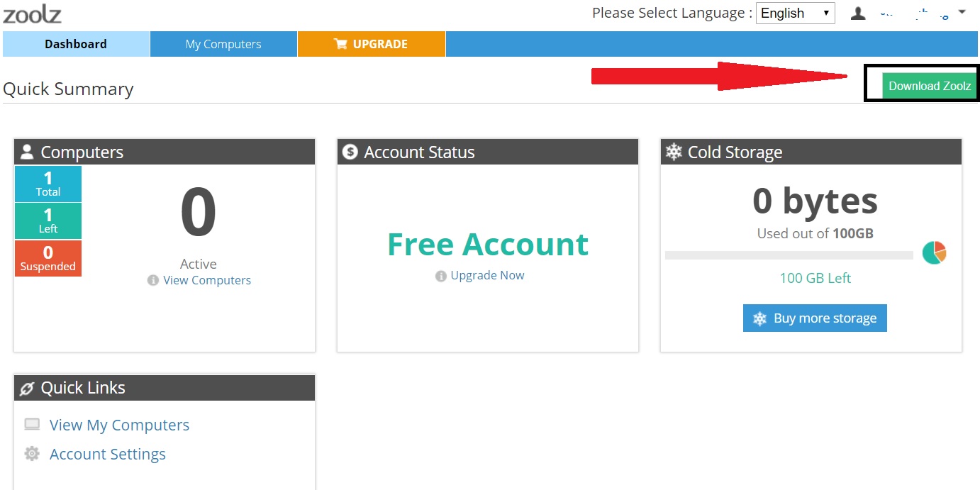Click the dollar icon in Account Status header
The image size is (980, 490).
(x=350, y=152)
